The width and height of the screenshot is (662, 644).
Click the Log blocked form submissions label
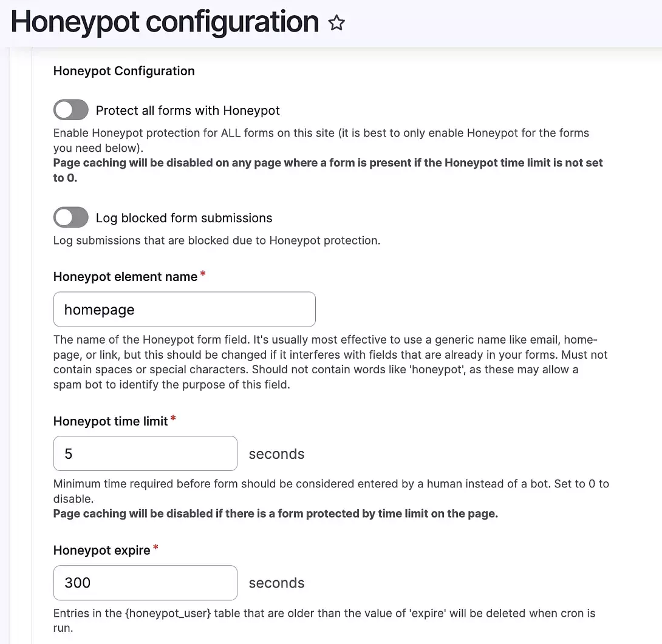click(x=183, y=218)
